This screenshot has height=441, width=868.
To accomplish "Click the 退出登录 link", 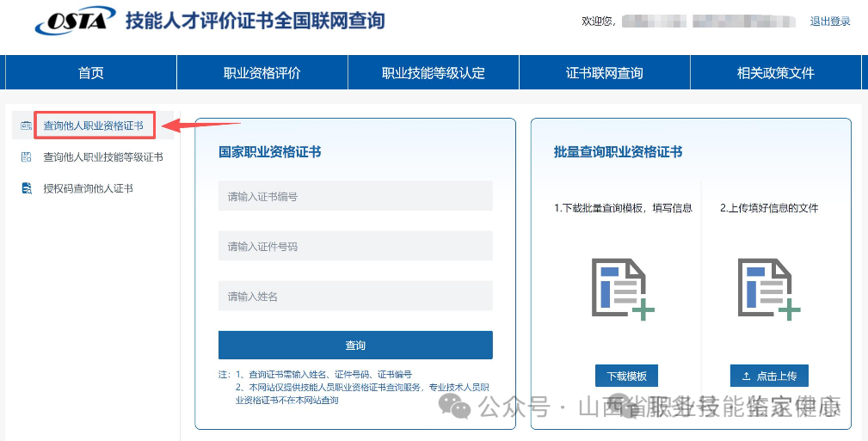I will (x=829, y=21).
